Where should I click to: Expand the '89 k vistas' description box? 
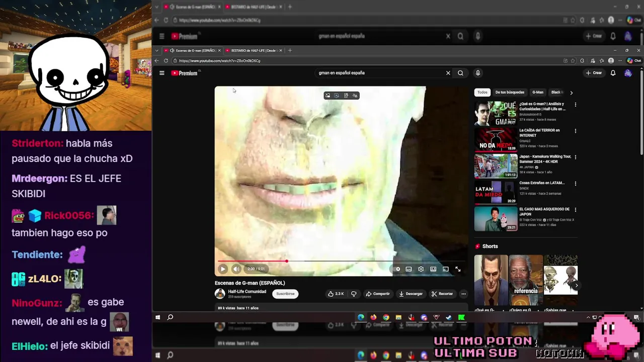coord(341,308)
